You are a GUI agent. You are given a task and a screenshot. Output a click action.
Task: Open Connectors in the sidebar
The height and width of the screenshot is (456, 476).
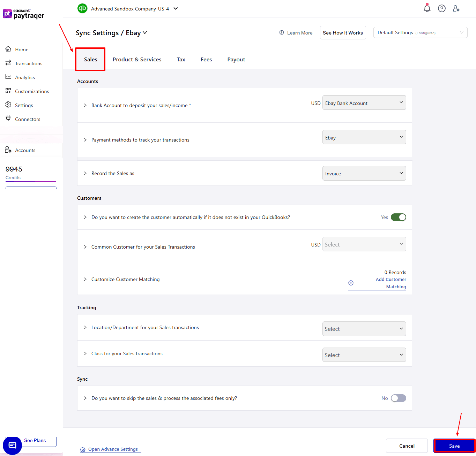28,119
